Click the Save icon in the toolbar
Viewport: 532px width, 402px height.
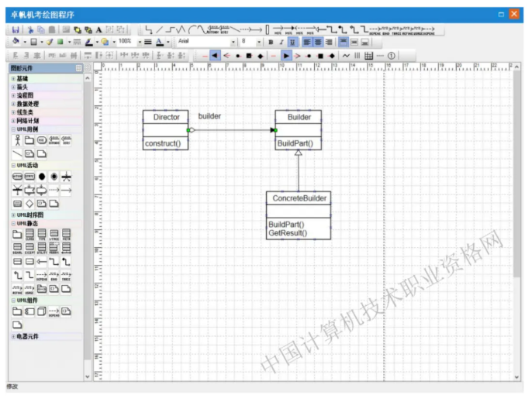tap(16, 29)
